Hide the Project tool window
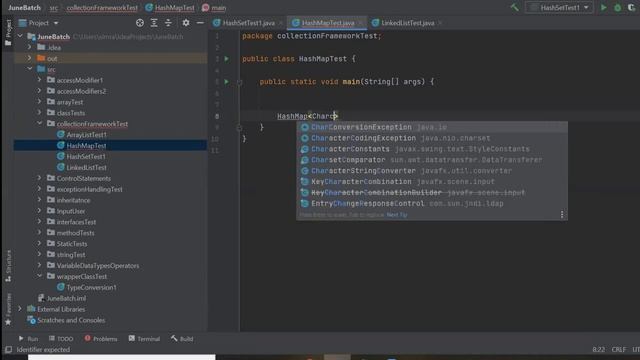The height and width of the screenshot is (360, 640). pos(200,23)
